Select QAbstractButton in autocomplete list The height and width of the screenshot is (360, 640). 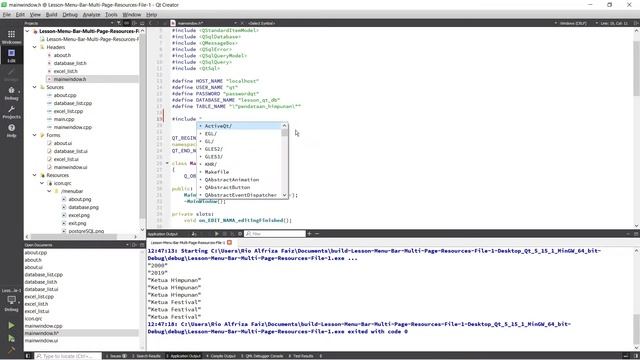point(240,187)
